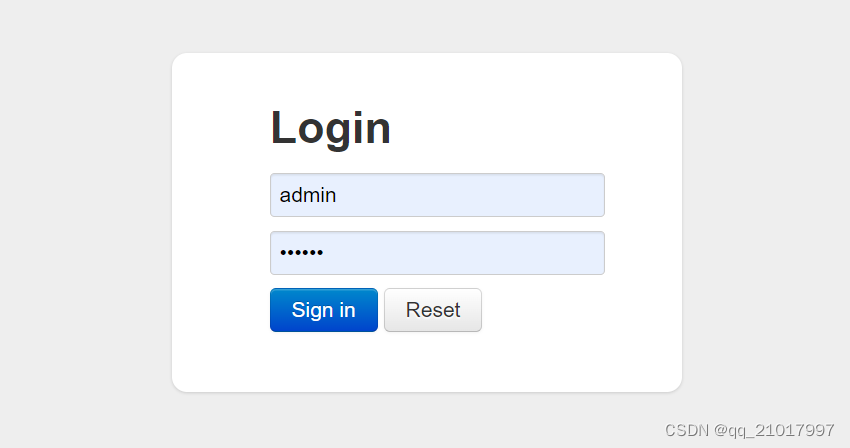This screenshot has height=448, width=850.
Task: Focus the masked password field
Action: pos(437,253)
